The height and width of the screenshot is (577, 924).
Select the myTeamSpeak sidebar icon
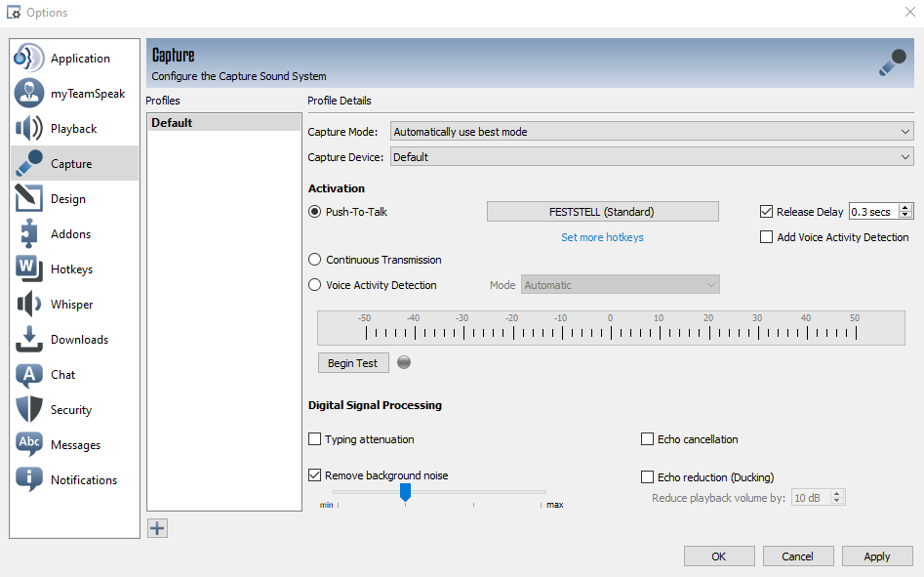(x=29, y=94)
